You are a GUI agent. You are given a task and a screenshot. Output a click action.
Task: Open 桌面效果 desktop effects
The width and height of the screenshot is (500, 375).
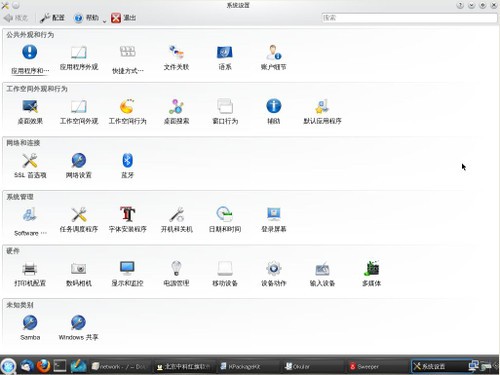30,111
